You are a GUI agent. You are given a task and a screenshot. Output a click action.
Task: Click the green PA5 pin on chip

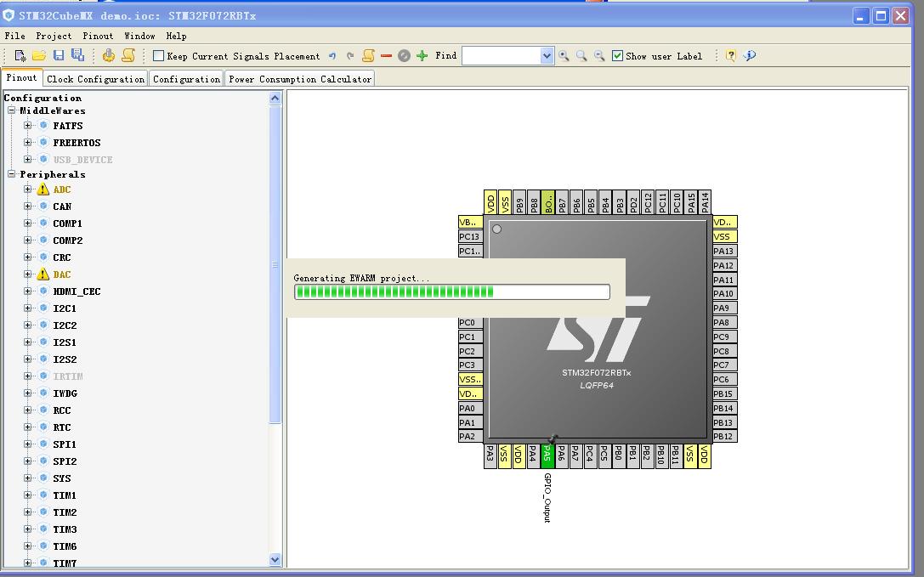click(547, 456)
